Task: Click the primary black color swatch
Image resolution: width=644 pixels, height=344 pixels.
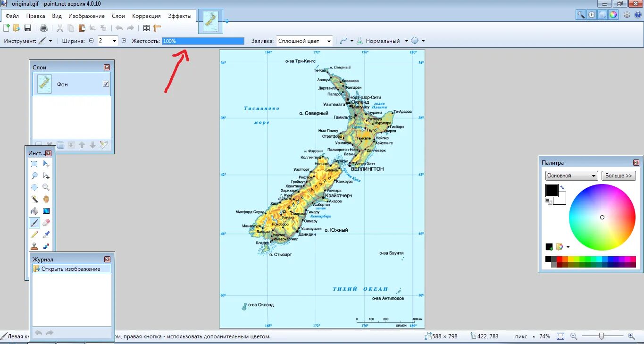Action: point(552,190)
